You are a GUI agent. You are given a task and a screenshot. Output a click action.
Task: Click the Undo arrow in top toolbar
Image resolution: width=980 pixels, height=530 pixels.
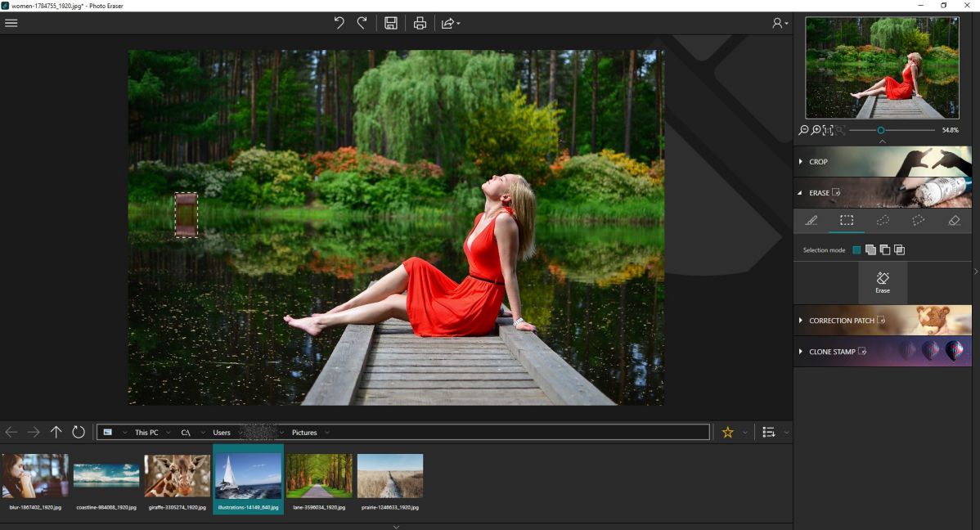tap(339, 23)
